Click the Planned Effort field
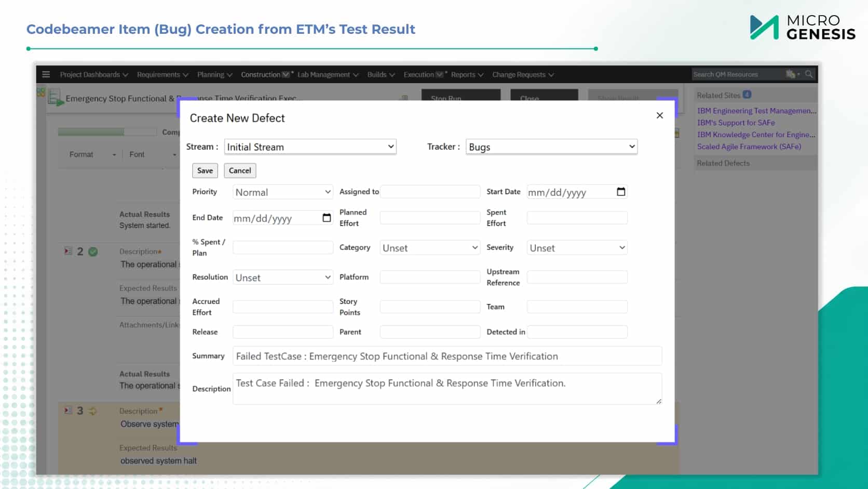 (x=430, y=218)
